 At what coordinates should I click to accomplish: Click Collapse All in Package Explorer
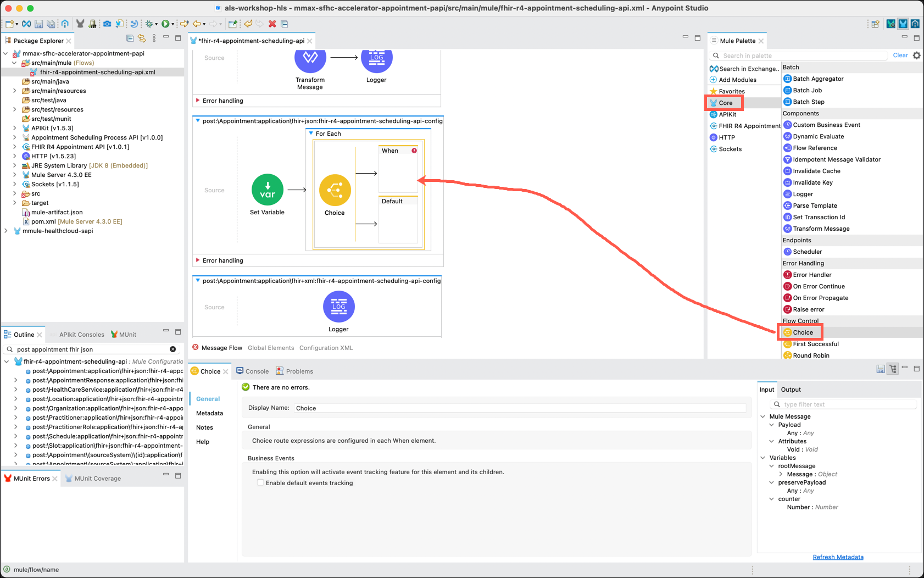(x=130, y=38)
